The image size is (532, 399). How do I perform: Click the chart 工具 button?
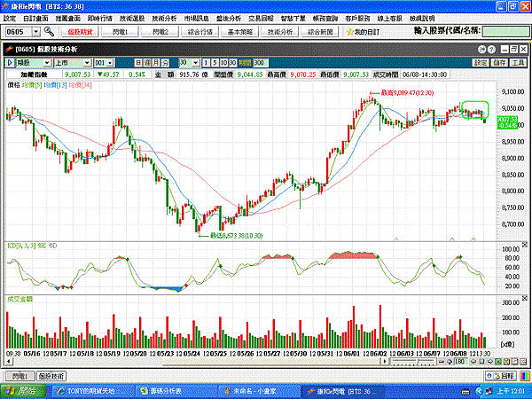coord(518,62)
